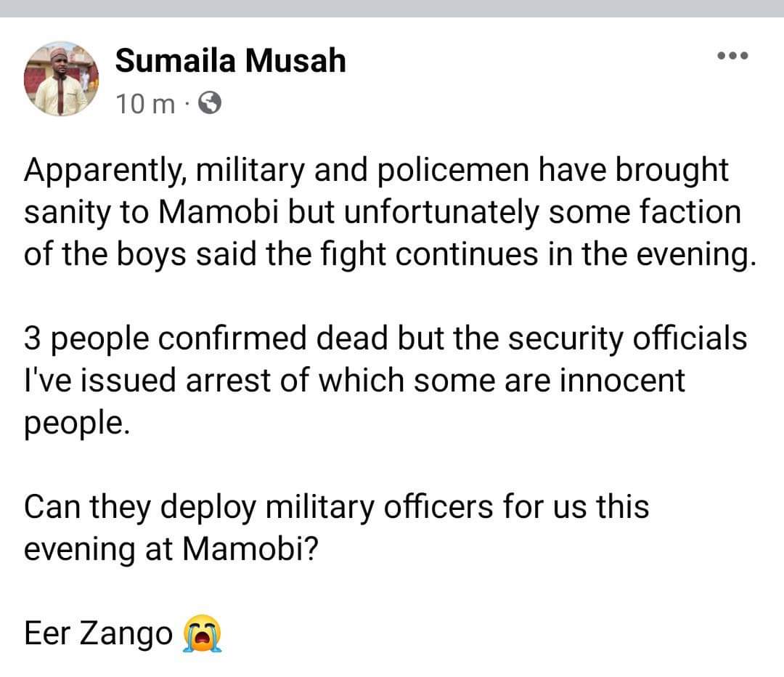The image size is (784, 677).
Task: Click the 'Eer Zango' text
Action: [98, 633]
